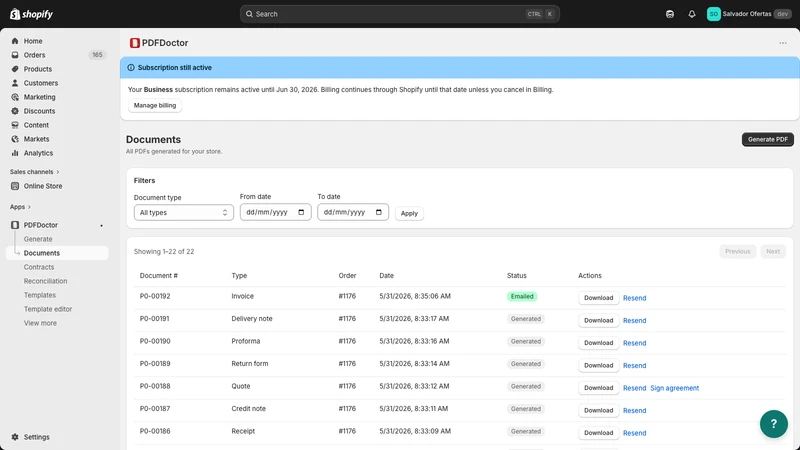Click Showing 1–22 of 22 text
Image resolution: width=800 pixels, height=450 pixels.
(x=164, y=252)
